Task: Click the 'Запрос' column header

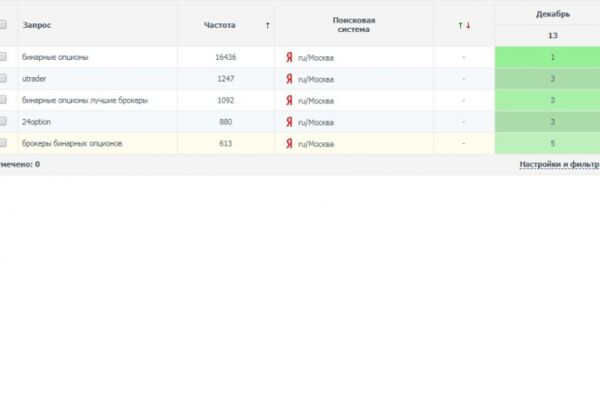Action: [x=37, y=25]
